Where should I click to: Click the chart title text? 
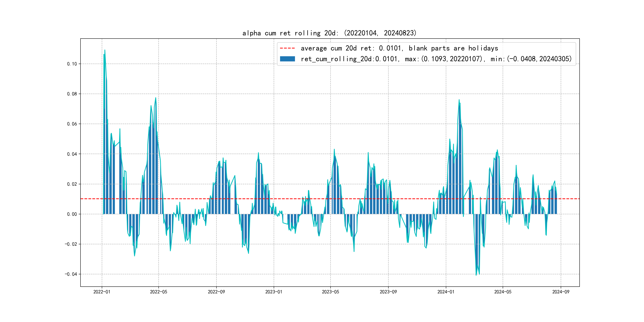click(x=330, y=33)
